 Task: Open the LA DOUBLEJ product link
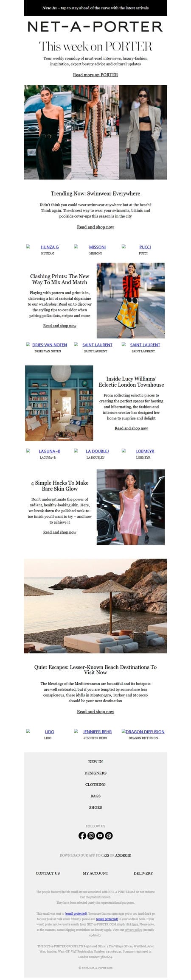click(97, 451)
